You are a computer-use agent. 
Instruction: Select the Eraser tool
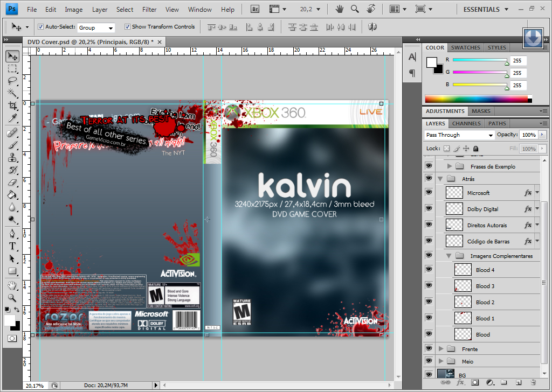(12, 183)
